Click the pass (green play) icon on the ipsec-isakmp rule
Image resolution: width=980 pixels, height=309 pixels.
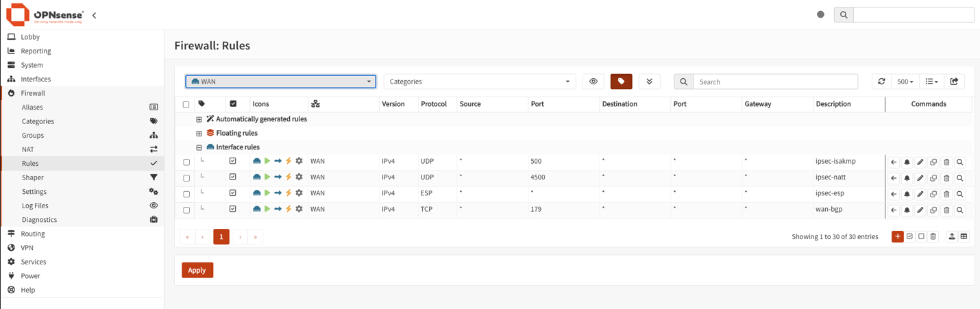[267, 161]
